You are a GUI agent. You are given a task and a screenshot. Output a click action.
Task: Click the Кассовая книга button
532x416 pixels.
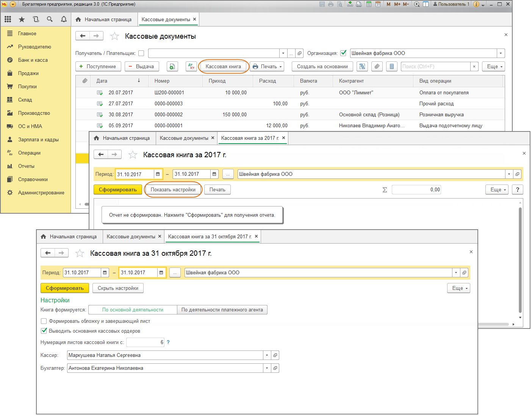(x=223, y=67)
